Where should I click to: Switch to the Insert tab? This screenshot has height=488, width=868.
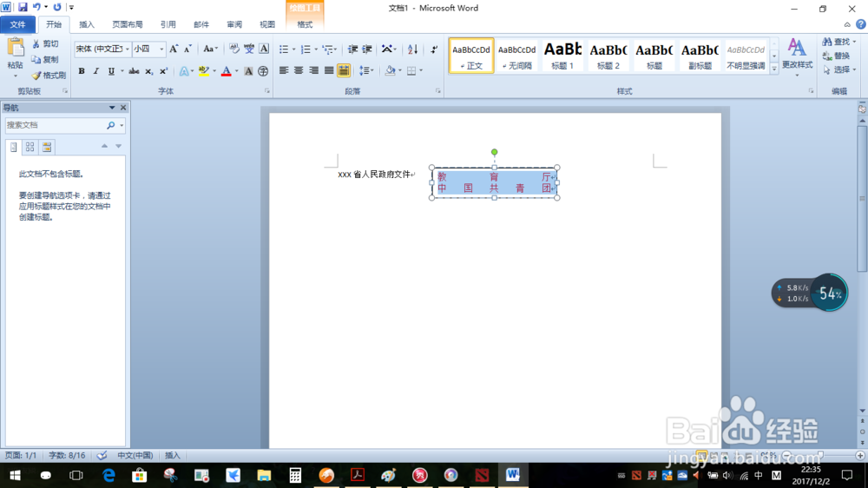coord(87,24)
